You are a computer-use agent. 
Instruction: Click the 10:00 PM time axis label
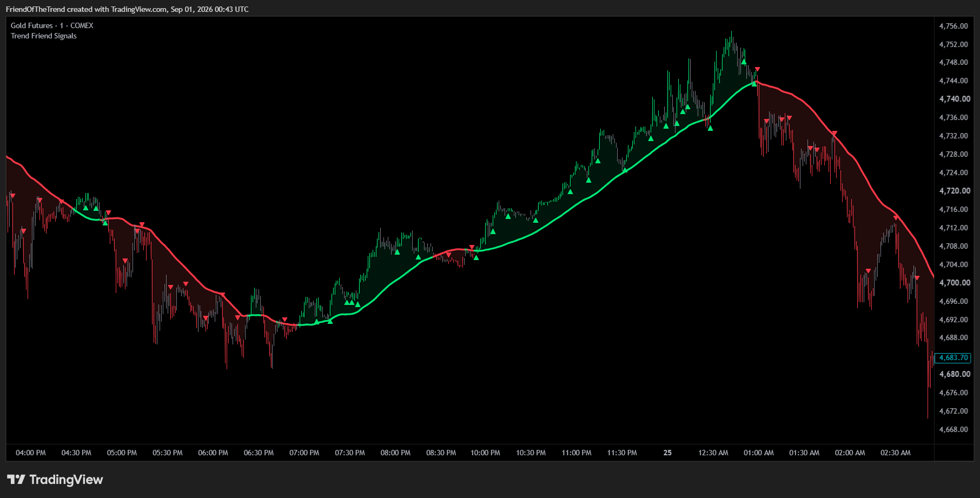click(485, 453)
